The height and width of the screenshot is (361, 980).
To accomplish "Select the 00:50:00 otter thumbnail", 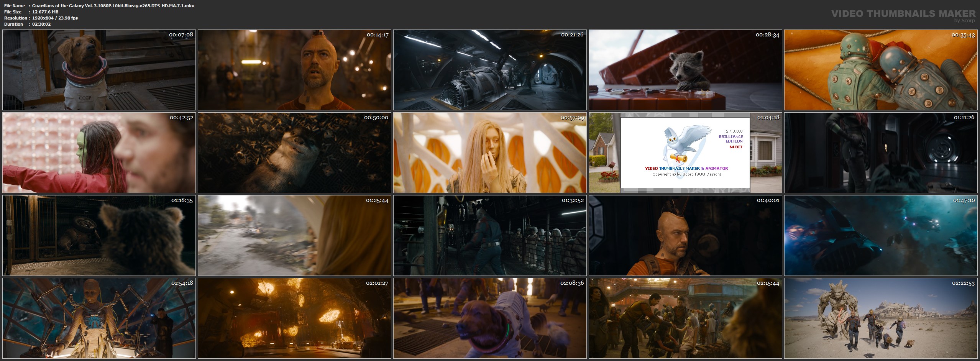I will 294,153.
